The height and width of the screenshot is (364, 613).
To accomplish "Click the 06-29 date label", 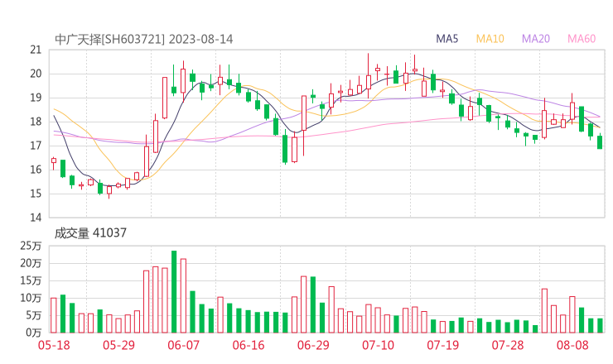I will tap(313, 345).
